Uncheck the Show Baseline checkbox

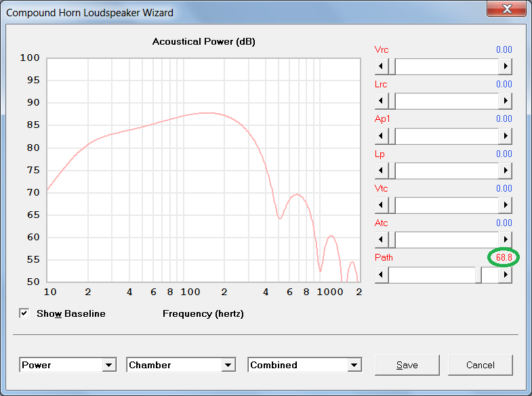click(x=24, y=313)
